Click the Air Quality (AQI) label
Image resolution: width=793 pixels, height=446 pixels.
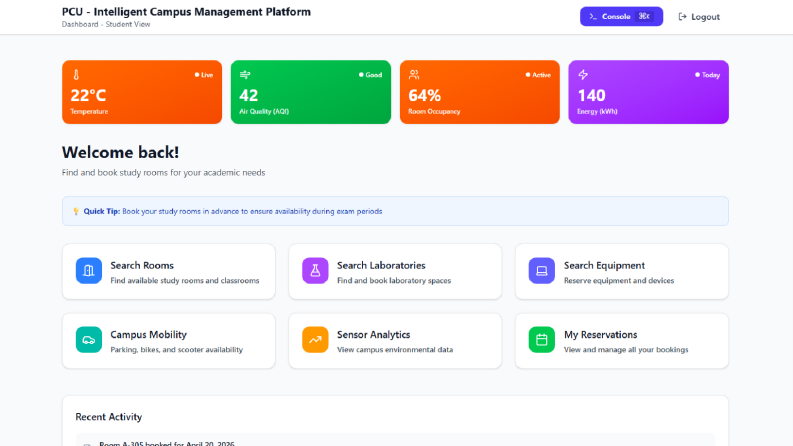[x=264, y=112]
